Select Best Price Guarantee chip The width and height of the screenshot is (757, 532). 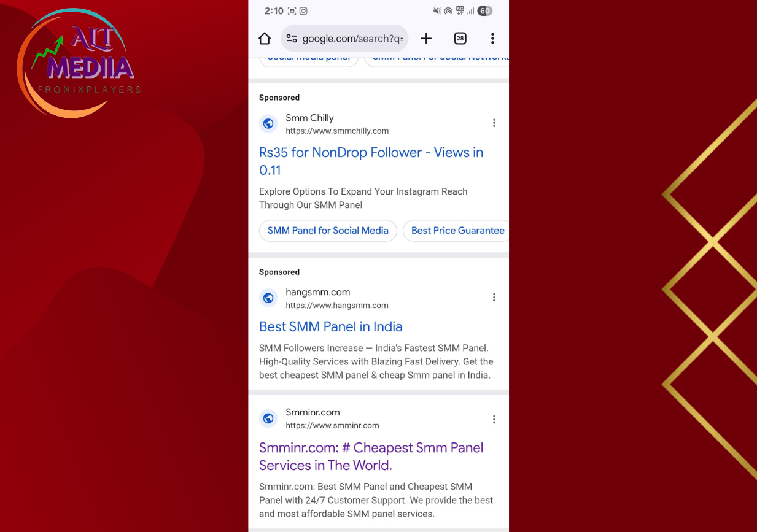click(457, 231)
